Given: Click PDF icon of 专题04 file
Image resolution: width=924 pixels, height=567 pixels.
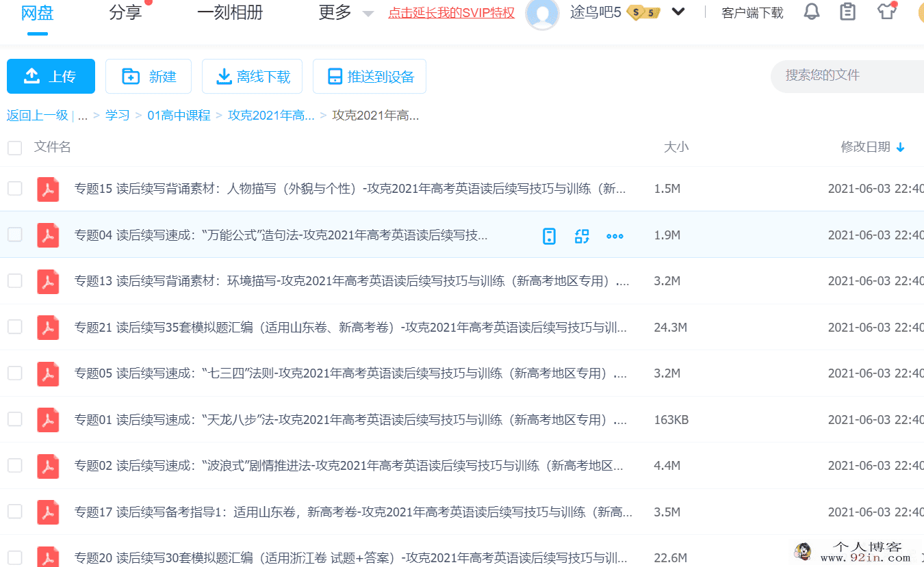Looking at the screenshot, I should (48, 235).
